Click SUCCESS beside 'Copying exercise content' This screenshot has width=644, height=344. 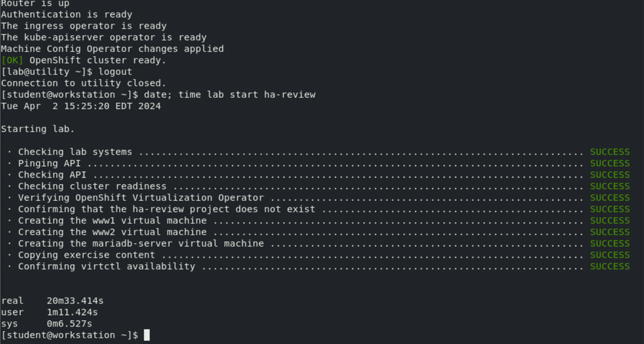coord(609,255)
